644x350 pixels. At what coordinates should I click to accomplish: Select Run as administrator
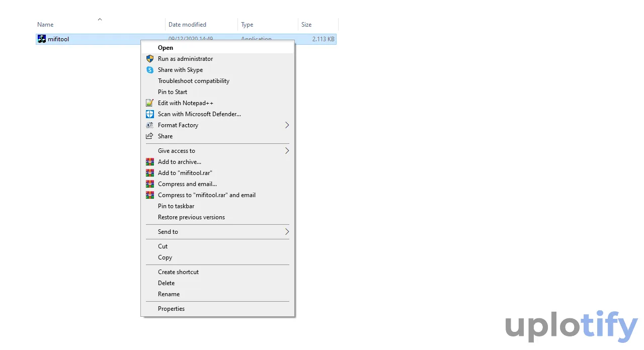[x=217, y=59]
